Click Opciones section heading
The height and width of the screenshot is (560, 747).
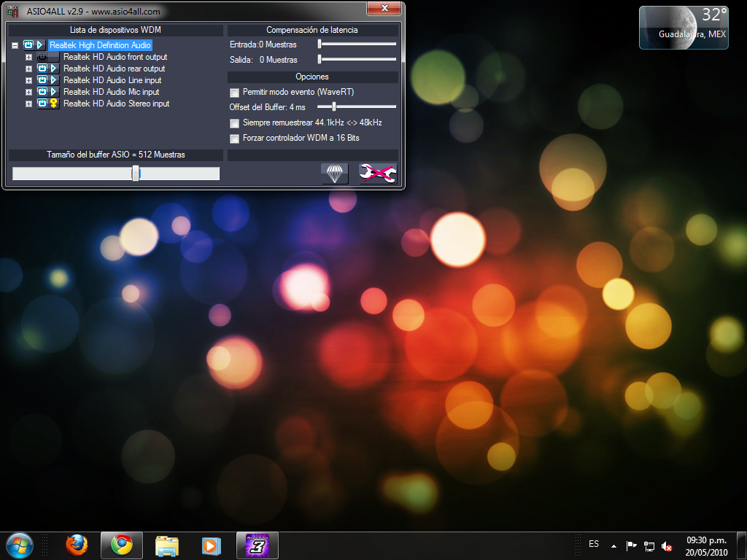pyautogui.click(x=312, y=77)
